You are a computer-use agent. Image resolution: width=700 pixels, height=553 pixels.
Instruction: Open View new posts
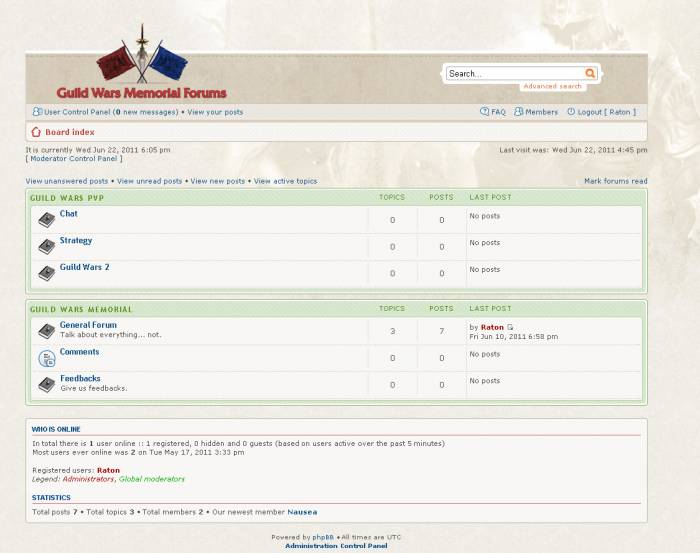[218, 181]
